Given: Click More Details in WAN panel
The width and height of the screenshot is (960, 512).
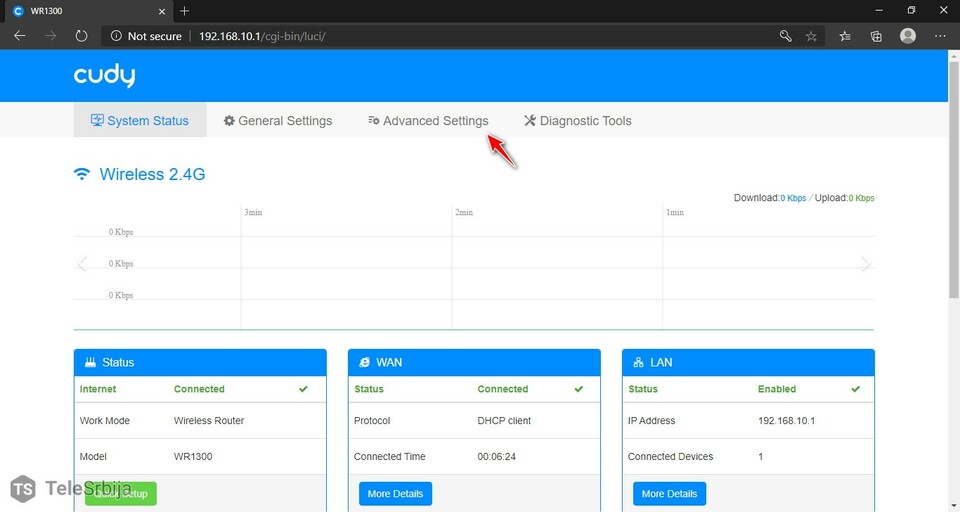Looking at the screenshot, I should (x=395, y=494).
